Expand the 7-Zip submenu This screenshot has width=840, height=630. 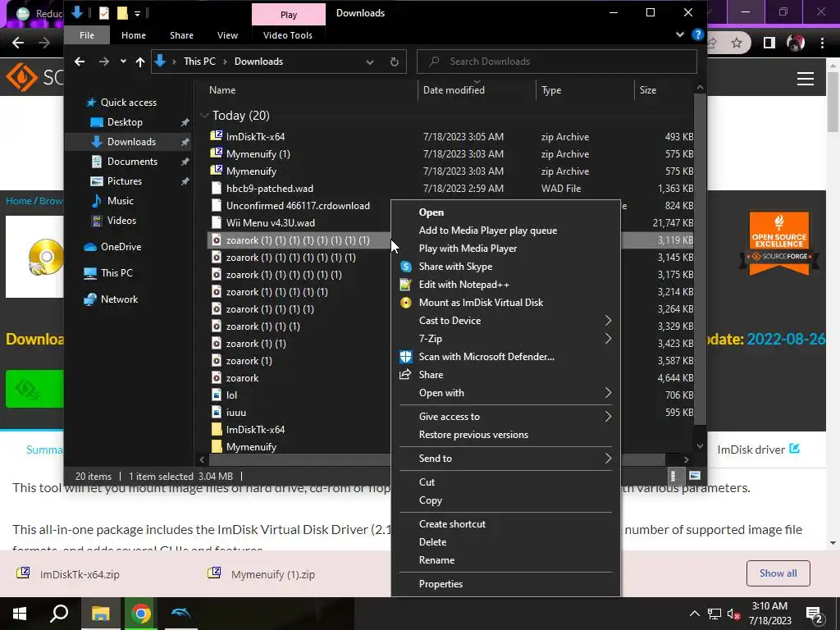click(608, 339)
